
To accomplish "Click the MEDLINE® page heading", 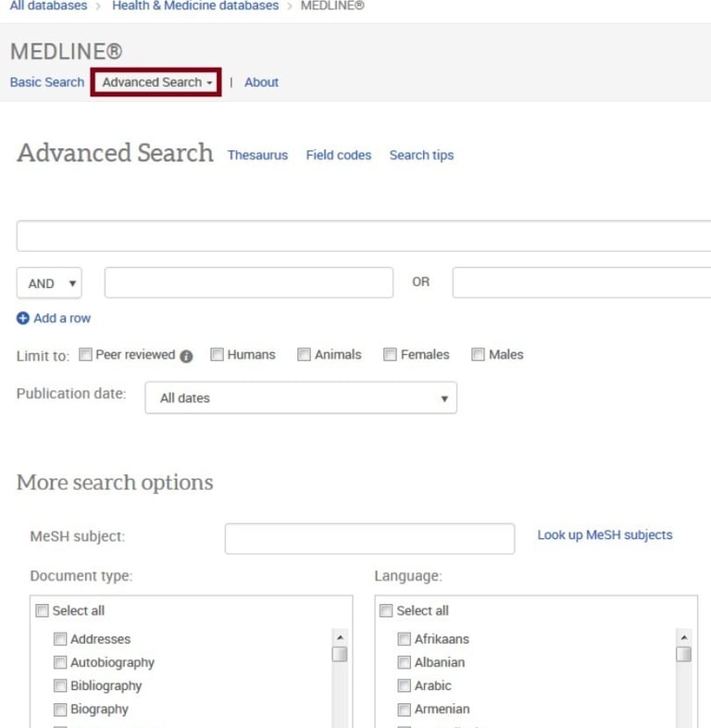I will click(x=67, y=51).
